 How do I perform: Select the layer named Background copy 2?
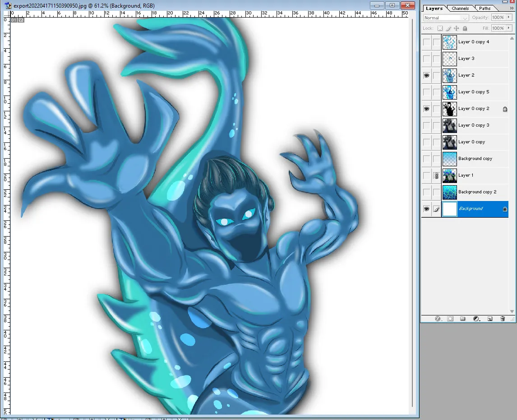pyautogui.click(x=477, y=192)
